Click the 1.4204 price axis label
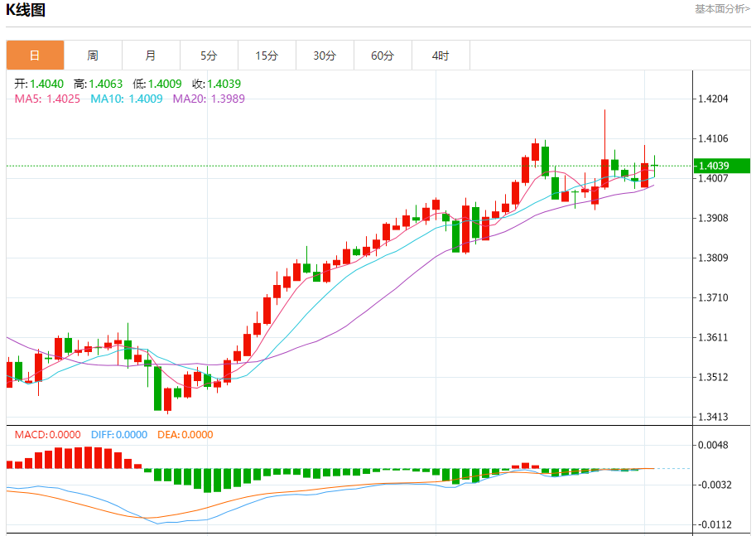This screenshot has width=756, height=536. point(713,99)
